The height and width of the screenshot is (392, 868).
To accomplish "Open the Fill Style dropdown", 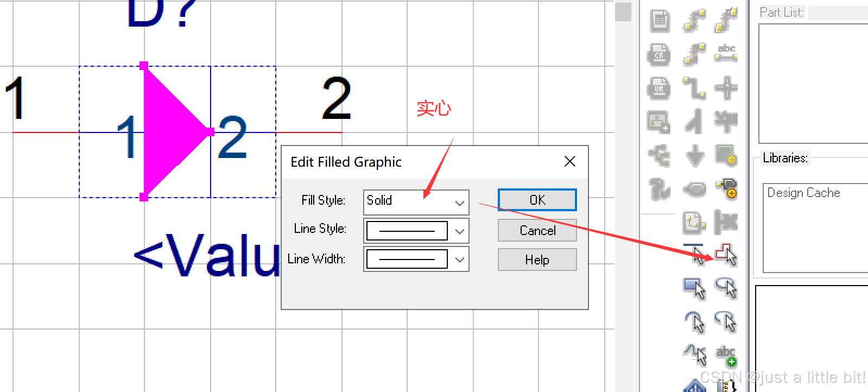I will click(x=416, y=202).
